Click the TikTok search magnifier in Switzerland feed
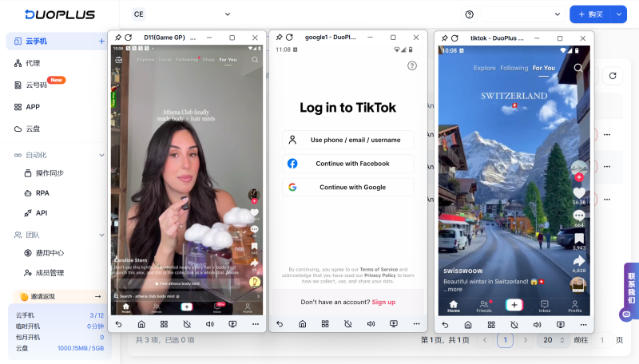This screenshot has height=364, width=639. [577, 68]
